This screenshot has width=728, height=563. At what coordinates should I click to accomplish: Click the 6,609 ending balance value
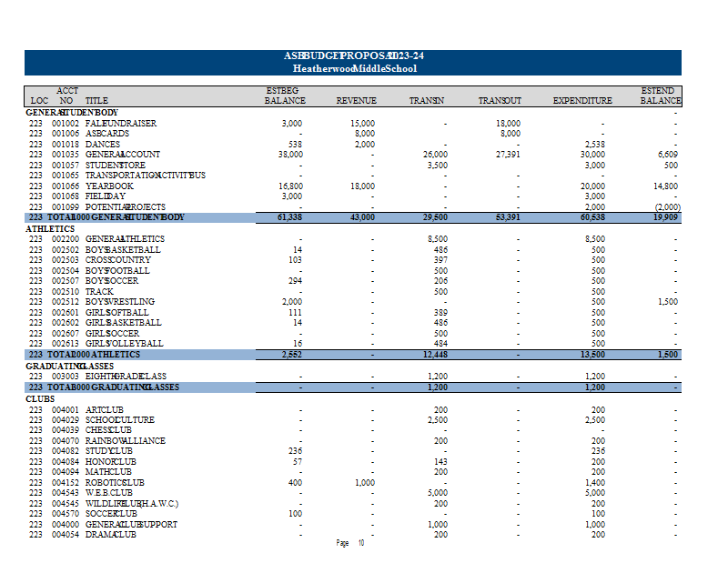668,155
